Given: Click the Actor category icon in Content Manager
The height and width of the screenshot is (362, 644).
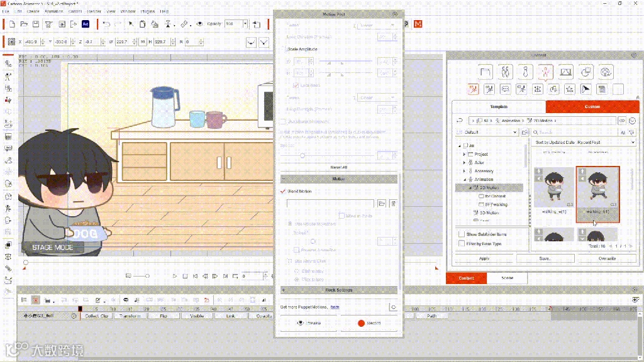Looking at the screenshot, I should 505,72.
